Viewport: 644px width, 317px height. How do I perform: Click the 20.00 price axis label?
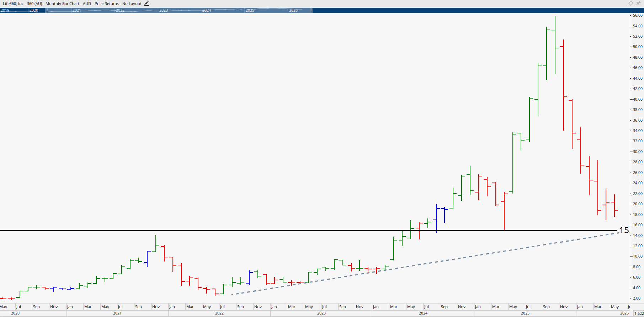tap(638, 204)
